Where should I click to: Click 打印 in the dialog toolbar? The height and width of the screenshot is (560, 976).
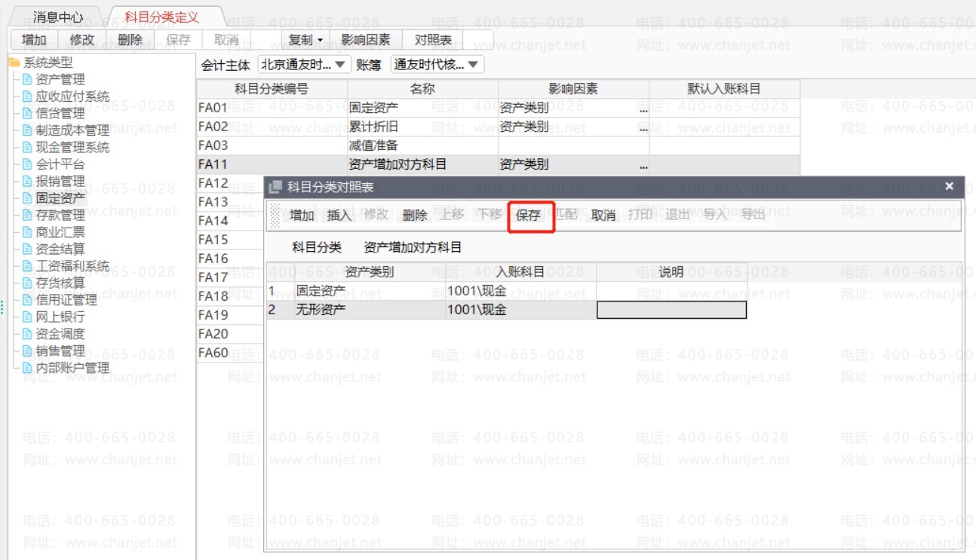640,216
